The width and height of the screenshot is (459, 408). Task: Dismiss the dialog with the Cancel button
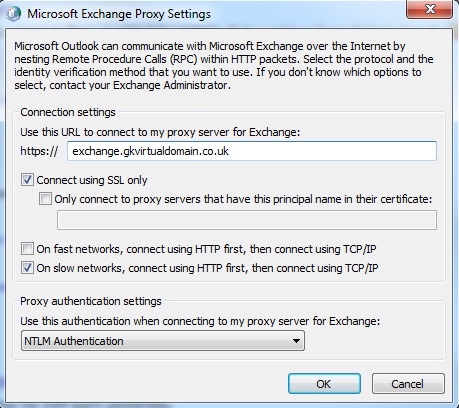click(408, 384)
